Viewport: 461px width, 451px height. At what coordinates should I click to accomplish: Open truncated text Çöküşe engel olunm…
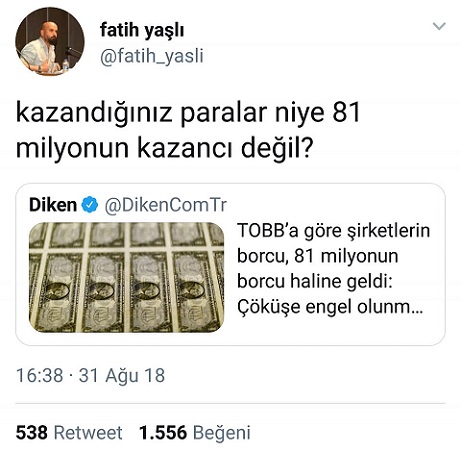click(330, 307)
